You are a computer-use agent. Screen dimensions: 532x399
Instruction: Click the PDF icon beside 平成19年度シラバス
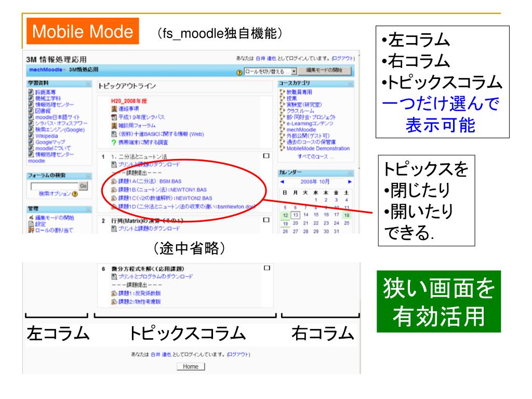pyautogui.click(x=114, y=117)
